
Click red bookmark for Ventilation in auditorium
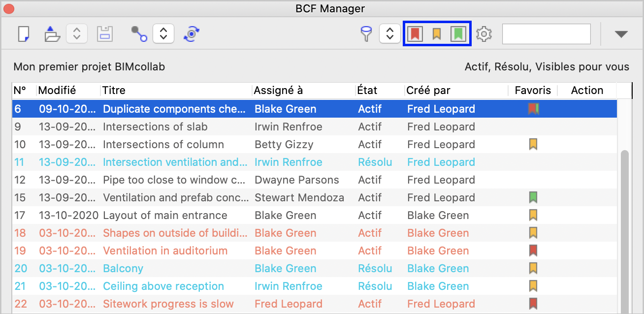point(533,251)
